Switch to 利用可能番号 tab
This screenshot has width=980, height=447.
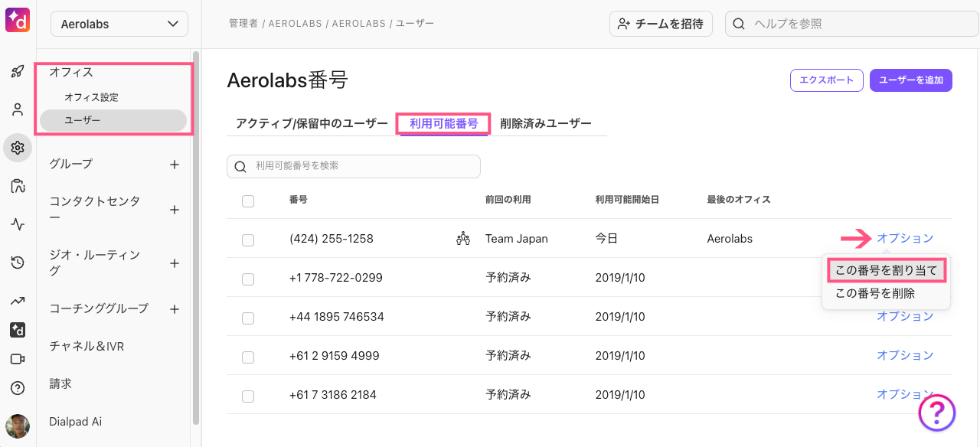[x=444, y=123]
